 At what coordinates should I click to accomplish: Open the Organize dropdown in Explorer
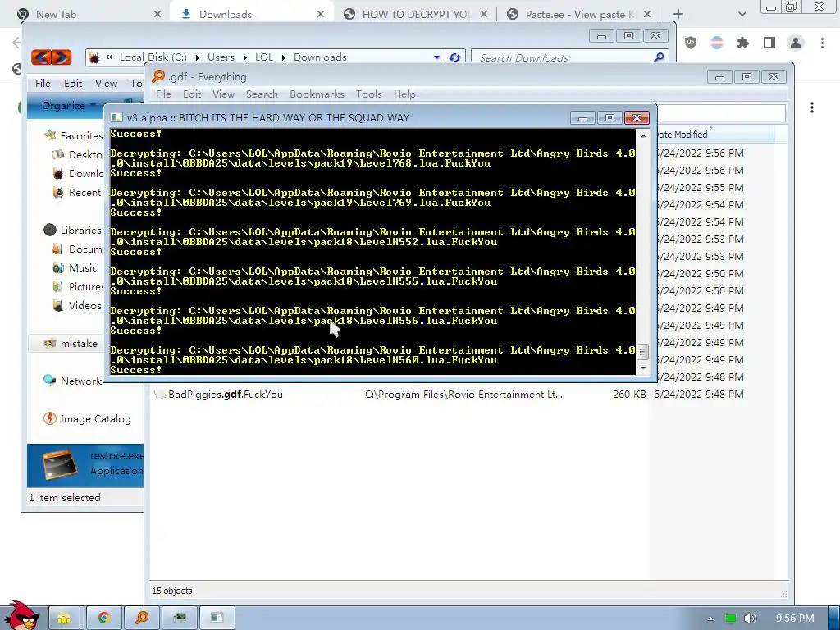(x=68, y=106)
